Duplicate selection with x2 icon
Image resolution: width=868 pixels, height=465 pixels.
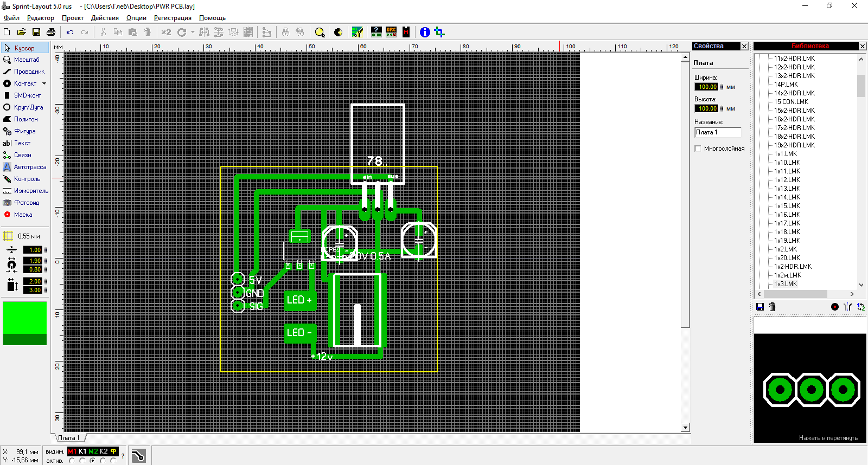click(166, 33)
